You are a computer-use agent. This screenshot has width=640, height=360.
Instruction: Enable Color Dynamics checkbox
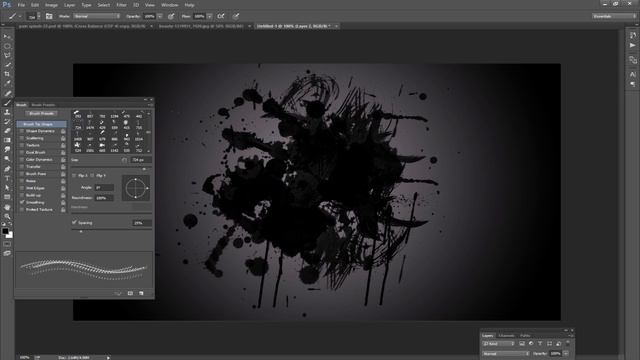[22, 159]
